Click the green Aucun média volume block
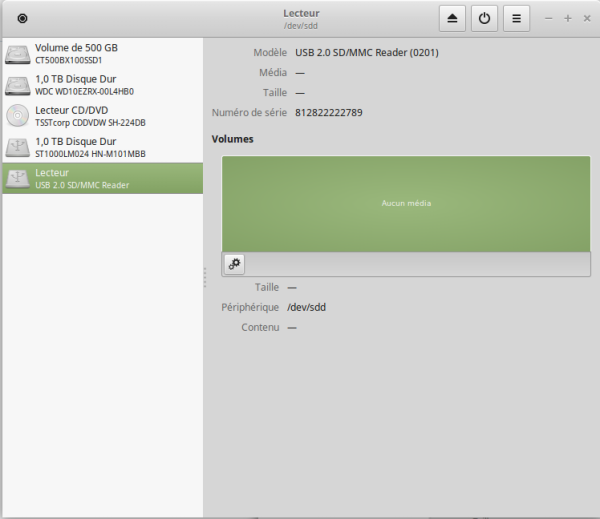 pos(406,204)
